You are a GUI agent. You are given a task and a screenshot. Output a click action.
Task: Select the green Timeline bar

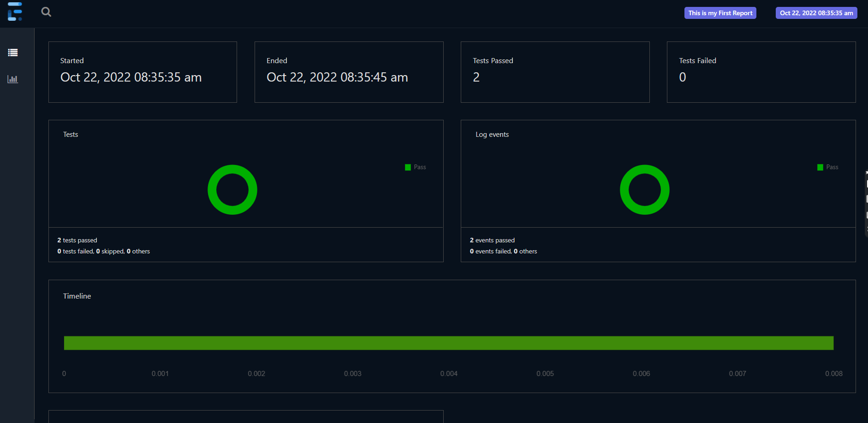(449, 343)
